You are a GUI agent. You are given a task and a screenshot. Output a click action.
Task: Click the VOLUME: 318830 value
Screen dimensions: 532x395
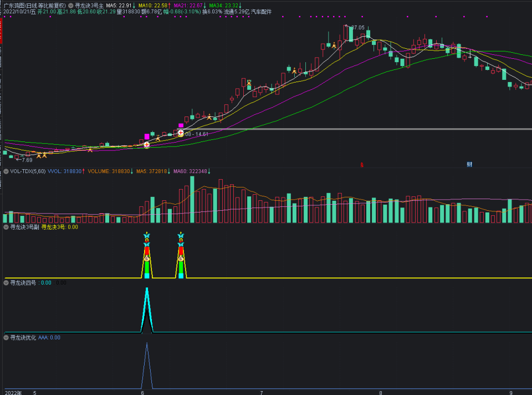110,171
